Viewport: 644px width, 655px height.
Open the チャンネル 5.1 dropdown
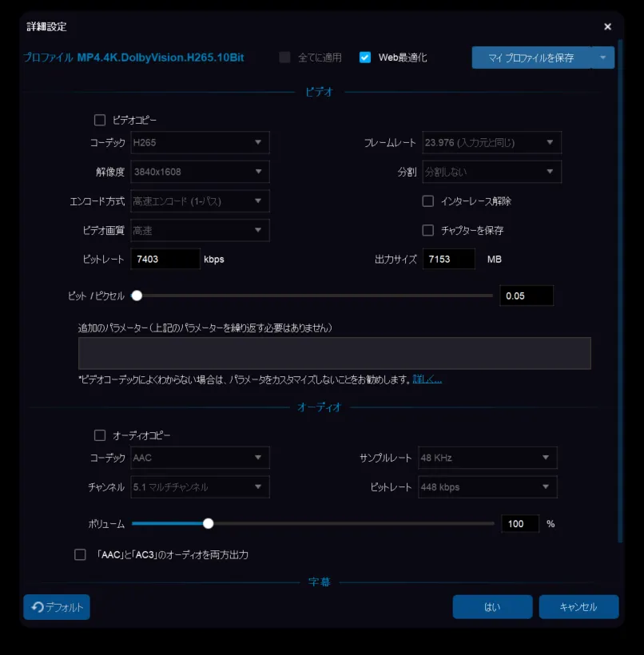coord(200,487)
